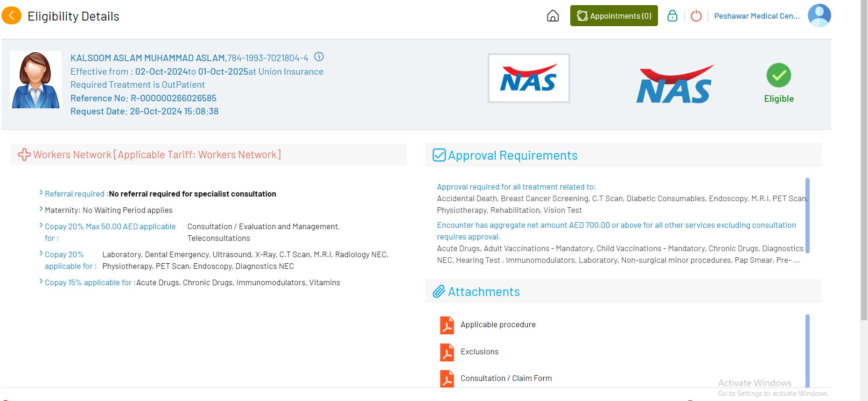
Task: Expand the Referral required row chevron
Action: (x=41, y=193)
